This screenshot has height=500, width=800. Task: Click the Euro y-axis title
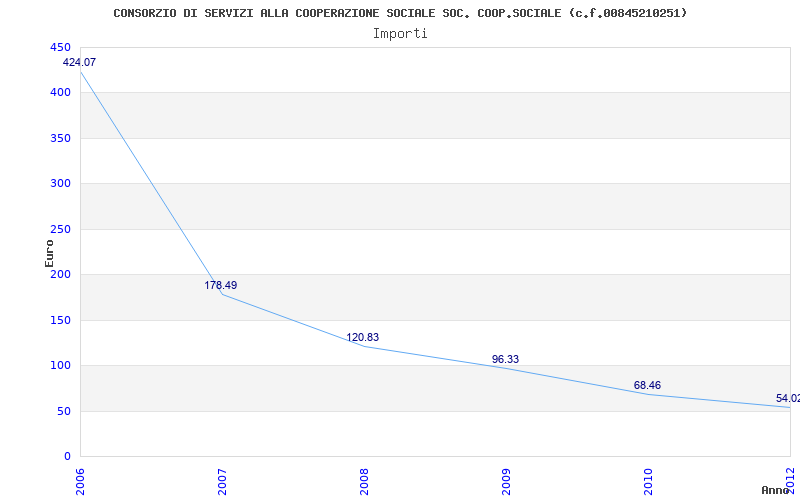(49, 253)
